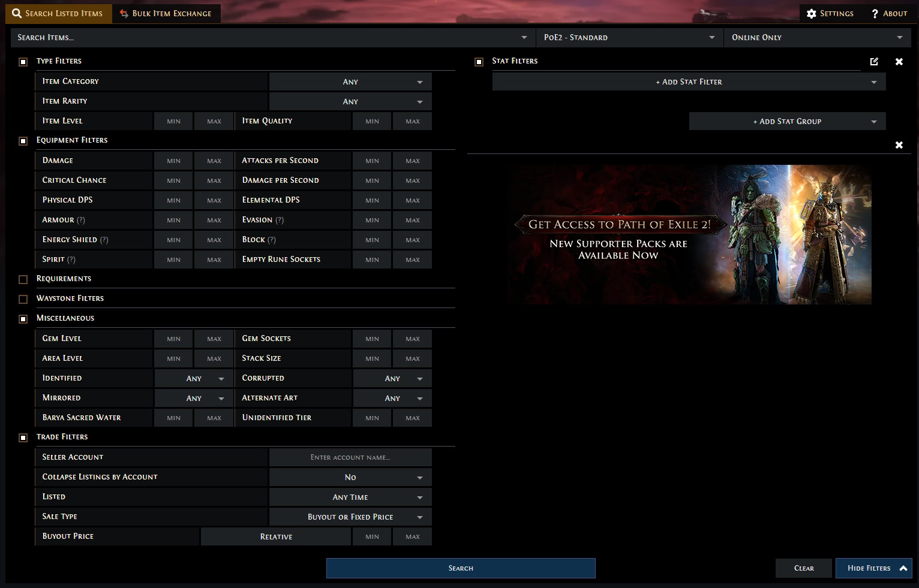Toggle the Miscellaneous checkbox
Screen dimensions: 919x588
[x=23, y=319]
